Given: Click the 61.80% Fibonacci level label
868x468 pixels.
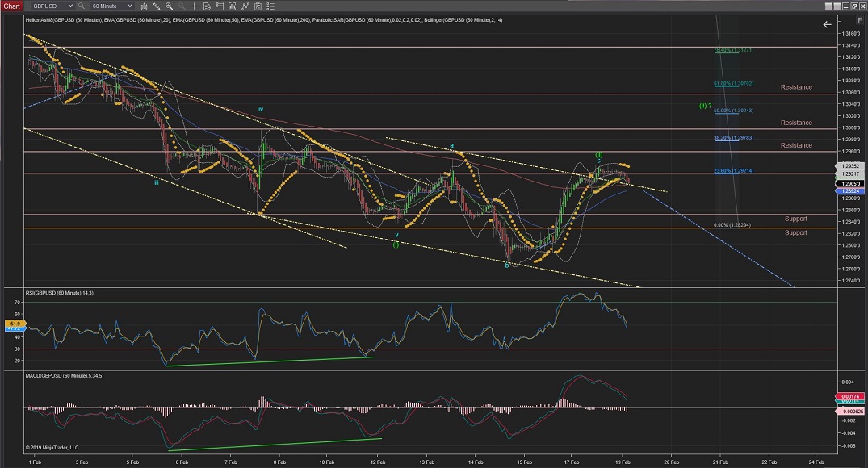Looking at the screenshot, I should pyautogui.click(x=733, y=84).
